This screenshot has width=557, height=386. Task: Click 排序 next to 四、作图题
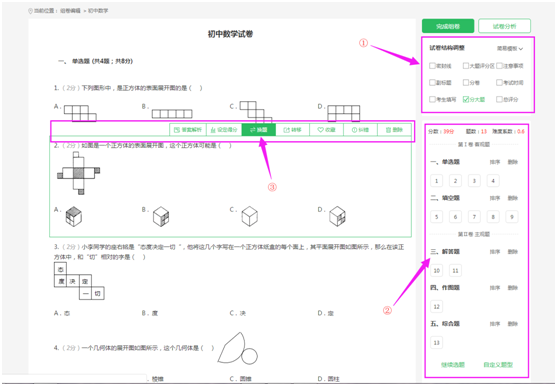pyautogui.click(x=495, y=288)
